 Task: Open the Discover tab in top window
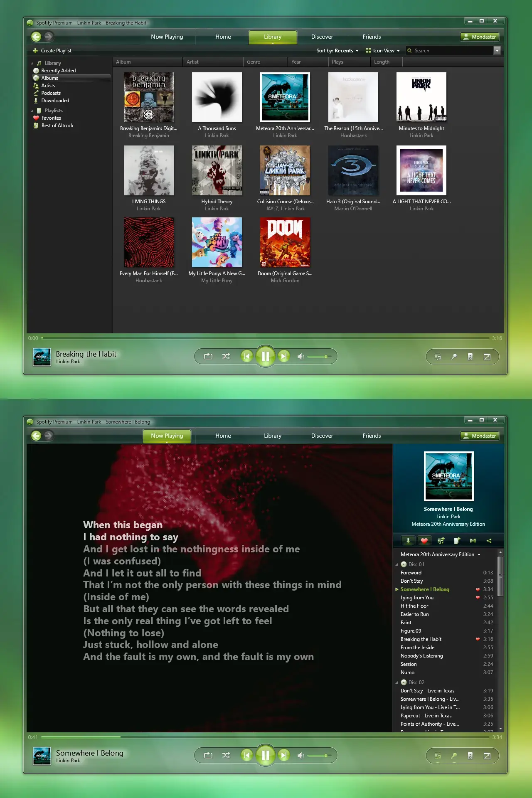[322, 37]
